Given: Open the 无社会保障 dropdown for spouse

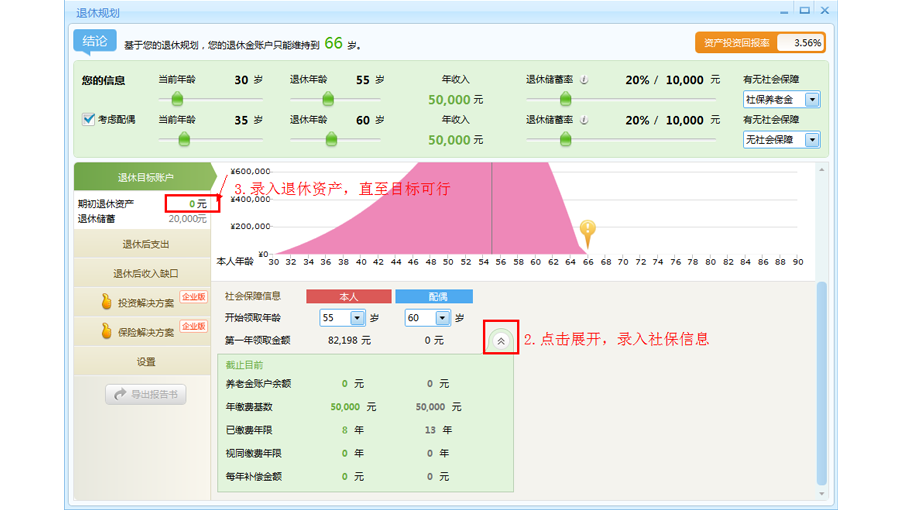Looking at the screenshot, I should click(x=812, y=140).
